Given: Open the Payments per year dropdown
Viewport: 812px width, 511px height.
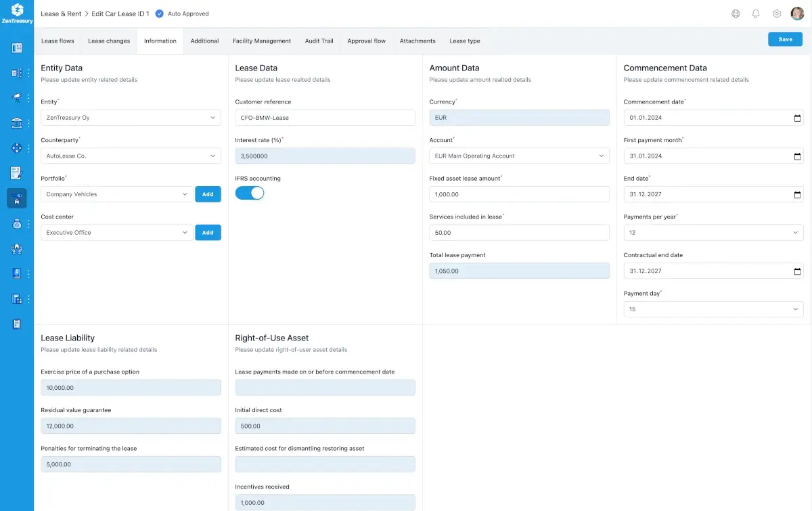Looking at the screenshot, I should [713, 233].
